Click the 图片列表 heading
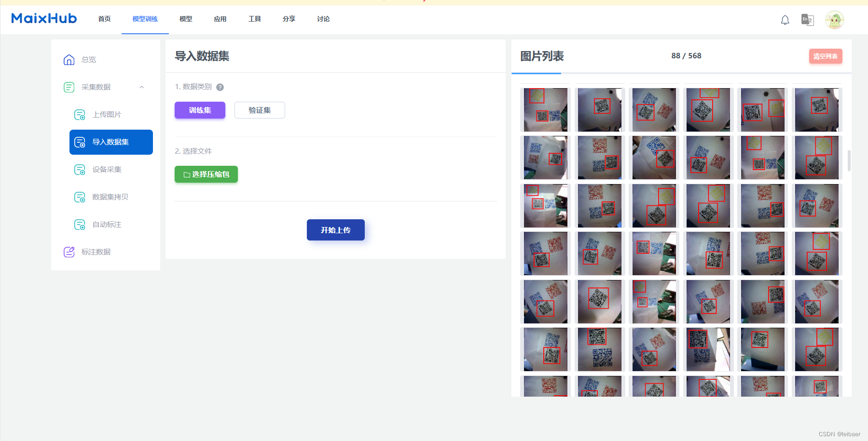Image resolution: width=868 pixels, height=441 pixels. pyautogui.click(x=542, y=56)
